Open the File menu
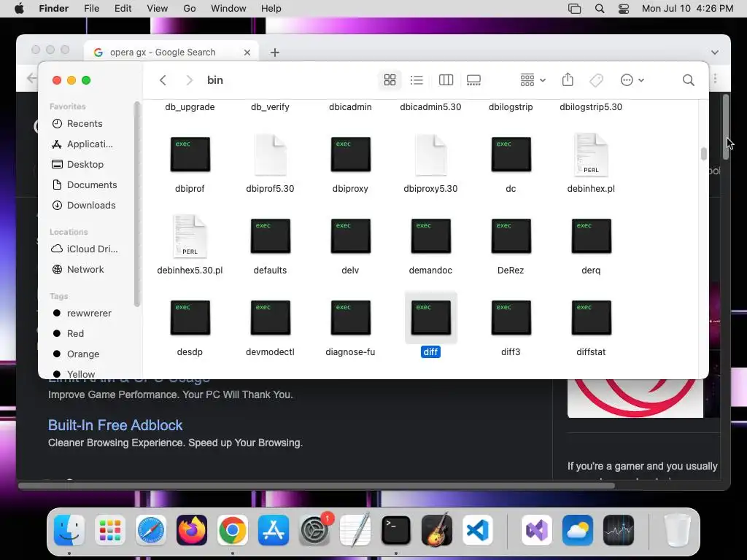This screenshot has height=560, width=747. click(x=91, y=9)
